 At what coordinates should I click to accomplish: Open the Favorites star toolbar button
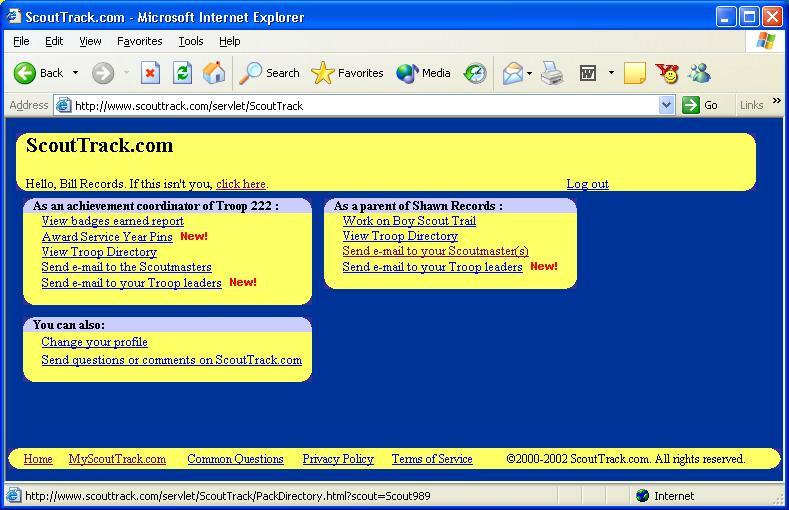347,73
